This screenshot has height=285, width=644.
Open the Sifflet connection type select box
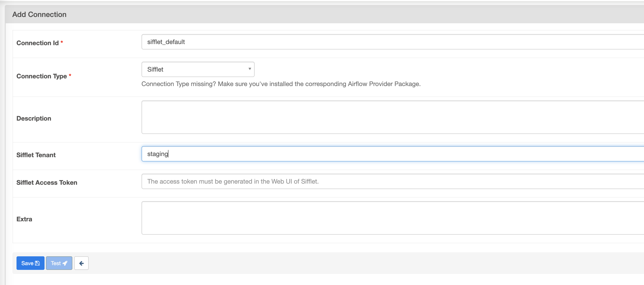click(197, 69)
